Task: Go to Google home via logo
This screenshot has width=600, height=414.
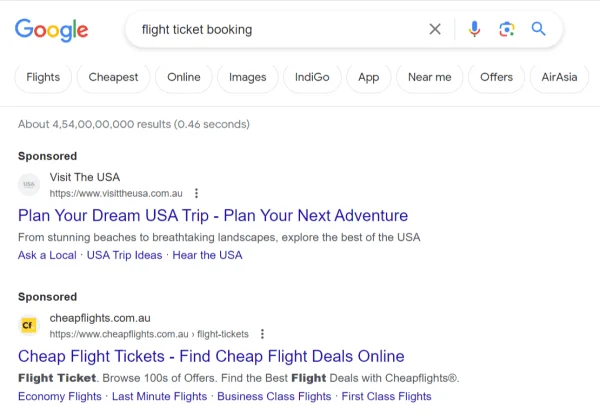Action: pos(52,30)
